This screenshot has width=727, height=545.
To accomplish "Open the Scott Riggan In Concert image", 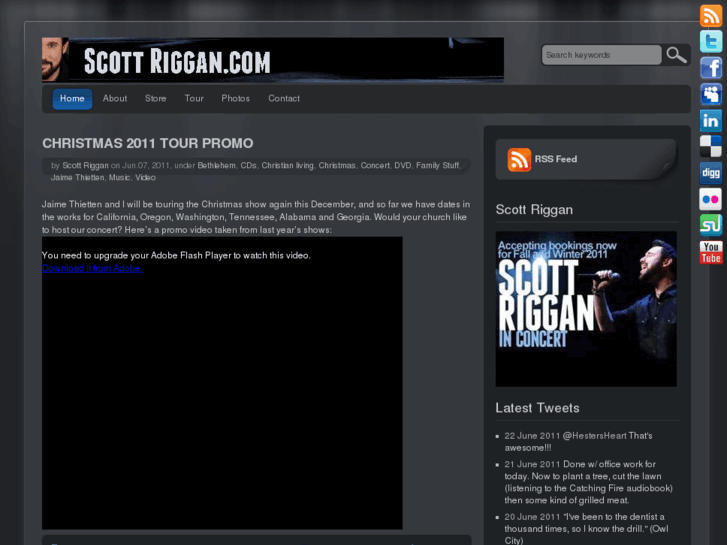I will [x=586, y=309].
